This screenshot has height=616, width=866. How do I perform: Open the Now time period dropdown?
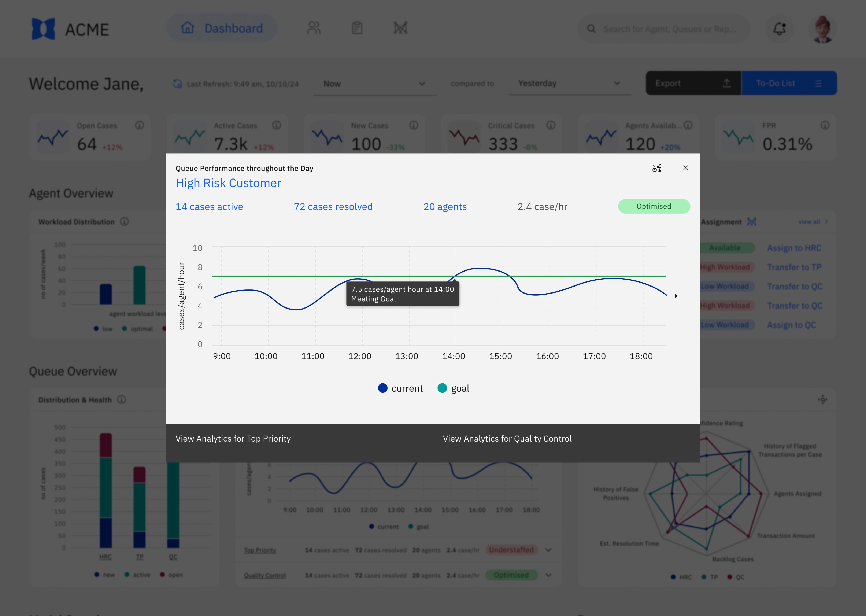pyautogui.click(x=375, y=84)
